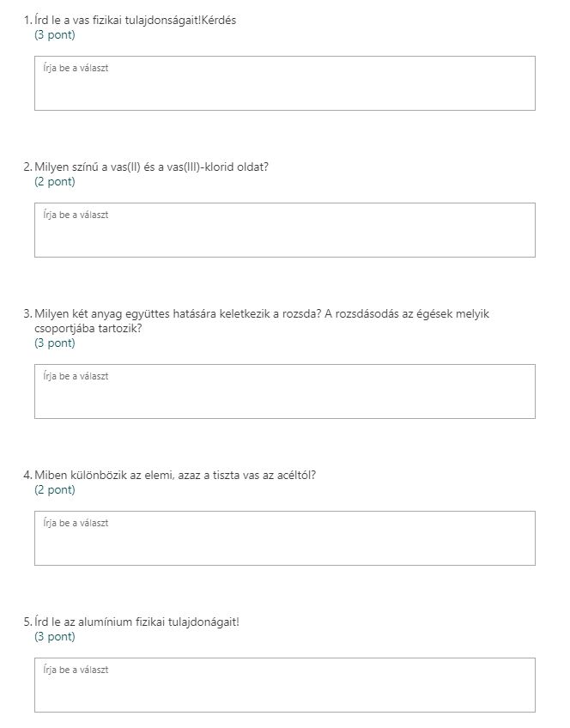Click the number '5.' before the fifth question
This screenshot has height=728, width=570.
(27, 622)
